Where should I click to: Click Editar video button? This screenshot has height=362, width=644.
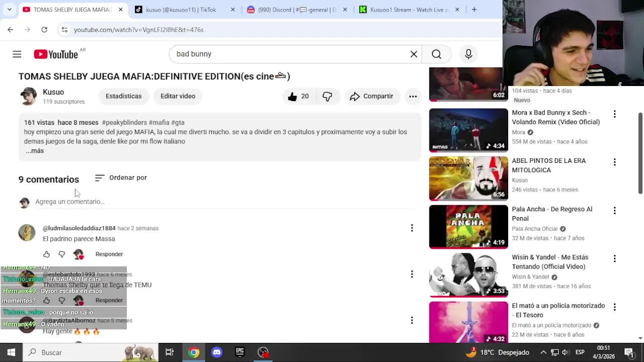click(x=178, y=96)
